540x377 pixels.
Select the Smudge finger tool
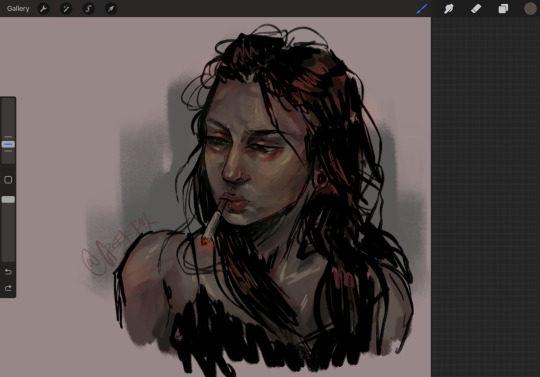(x=449, y=9)
